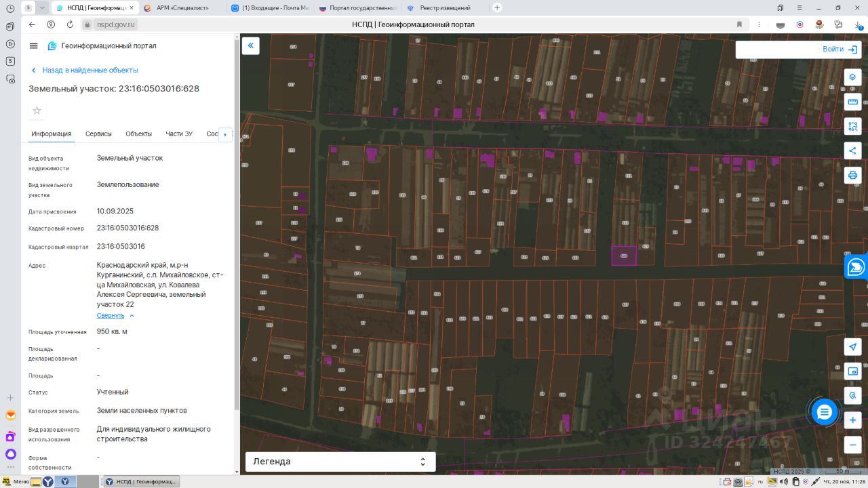Click the highlighted magenta parcel on map
Image resolution: width=868 pixels, height=488 pixels.
pos(624,256)
